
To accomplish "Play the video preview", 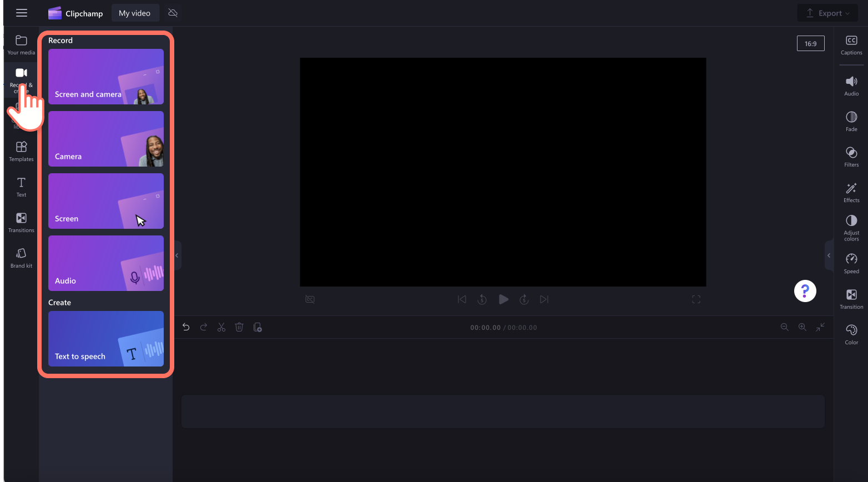I will (503, 299).
